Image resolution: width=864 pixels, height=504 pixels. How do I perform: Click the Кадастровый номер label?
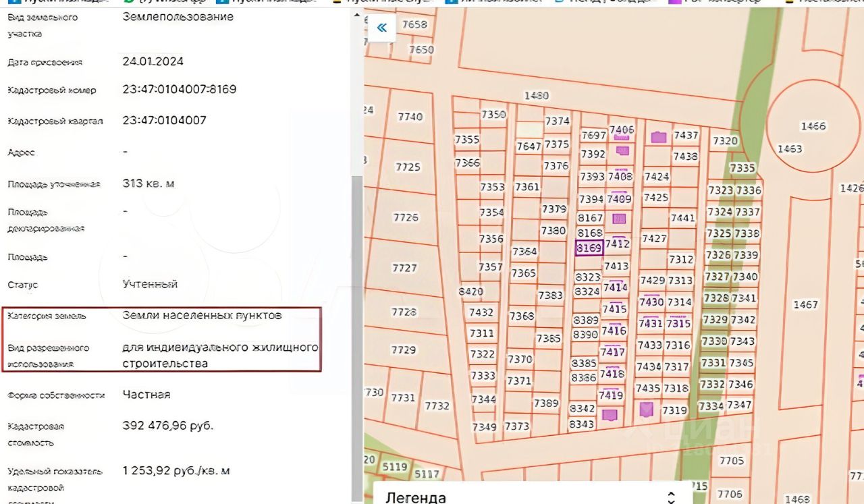tap(52, 90)
